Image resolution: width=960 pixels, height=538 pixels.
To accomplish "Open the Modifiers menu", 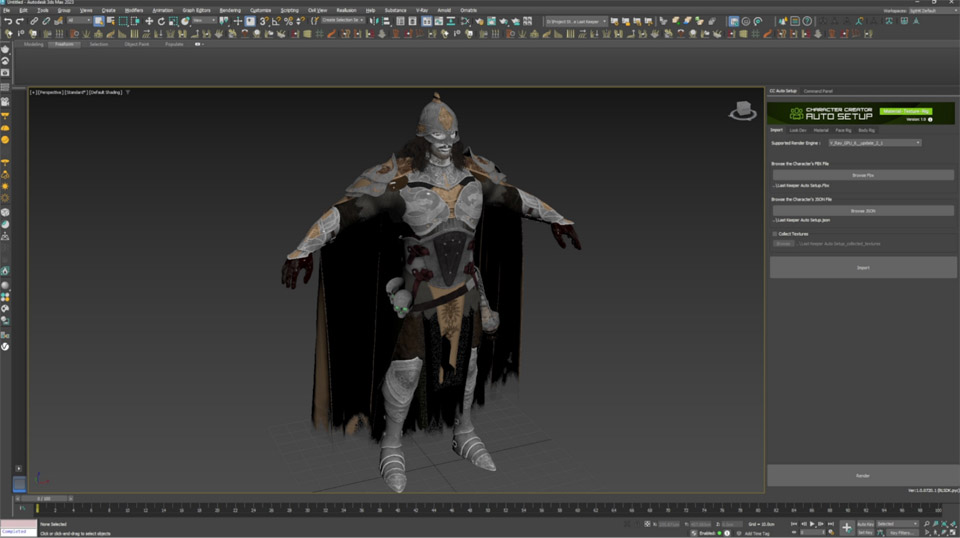I will pyautogui.click(x=134, y=10).
